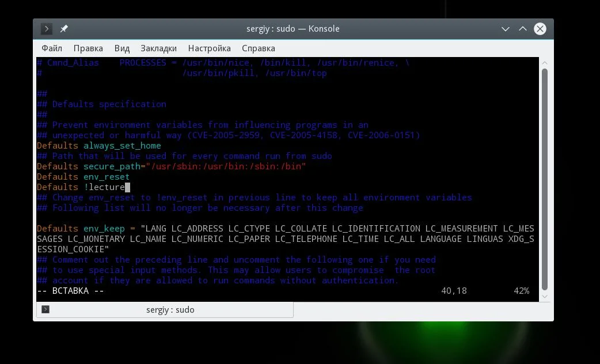The width and height of the screenshot is (600, 364).
Task: Click the scrollbar down arrow
Action: (x=545, y=297)
